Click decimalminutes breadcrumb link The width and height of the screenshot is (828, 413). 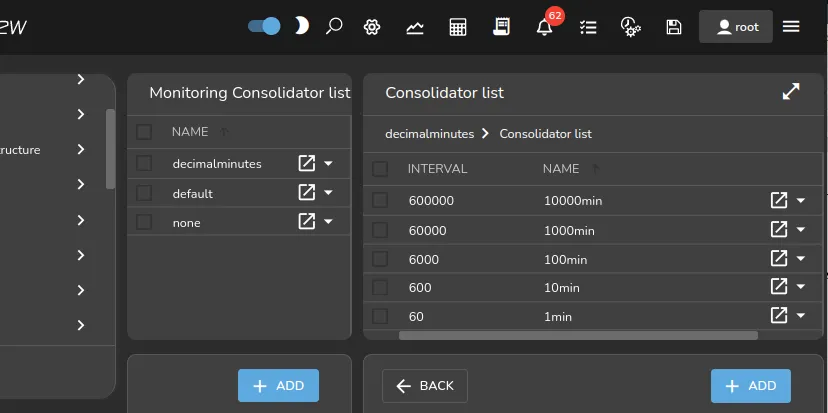click(x=429, y=134)
